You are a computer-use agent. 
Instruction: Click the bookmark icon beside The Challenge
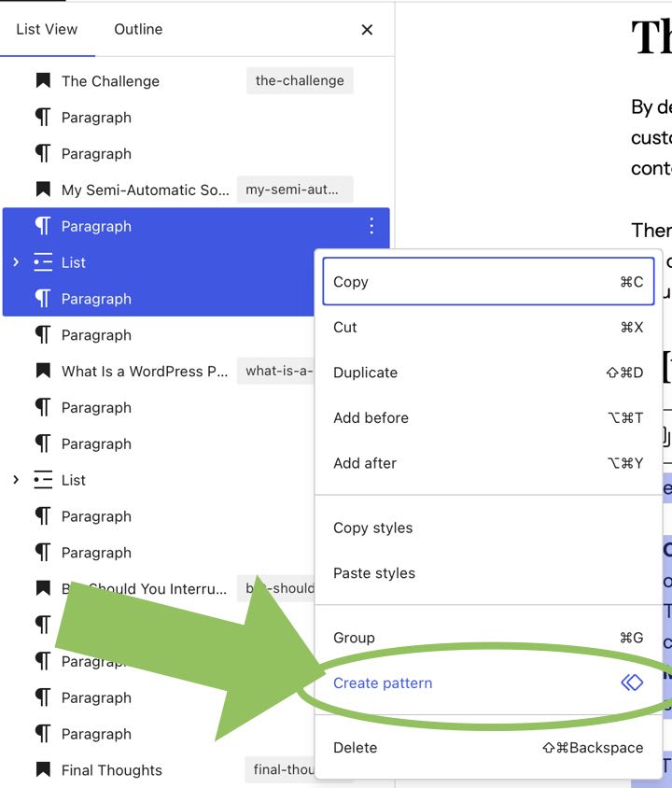click(x=43, y=81)
